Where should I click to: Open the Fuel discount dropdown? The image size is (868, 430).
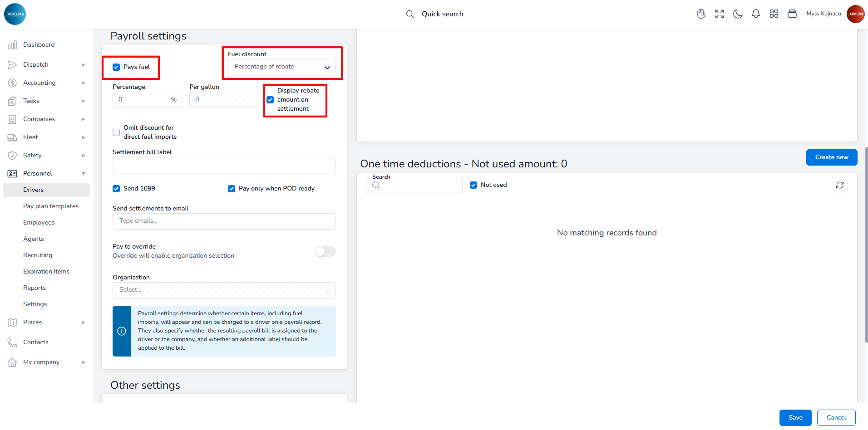pos(281,67)
